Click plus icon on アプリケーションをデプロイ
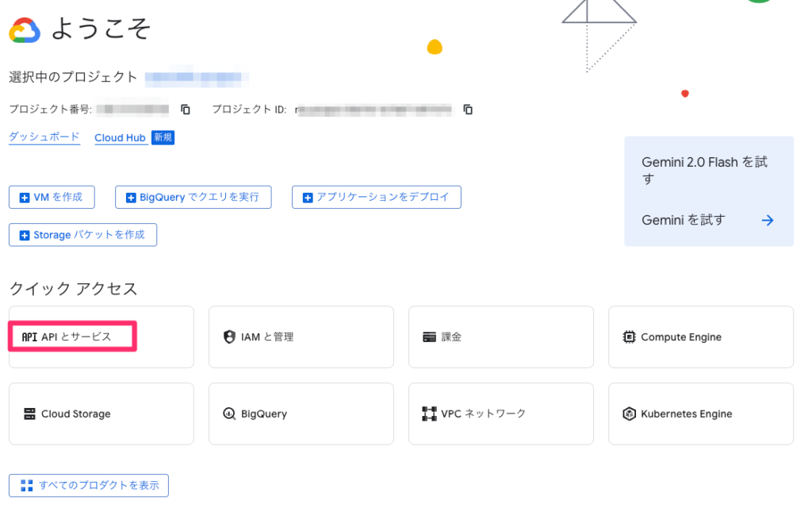This screenshot has height=508, width=812. pyautogui.click(x=308, y=198)
